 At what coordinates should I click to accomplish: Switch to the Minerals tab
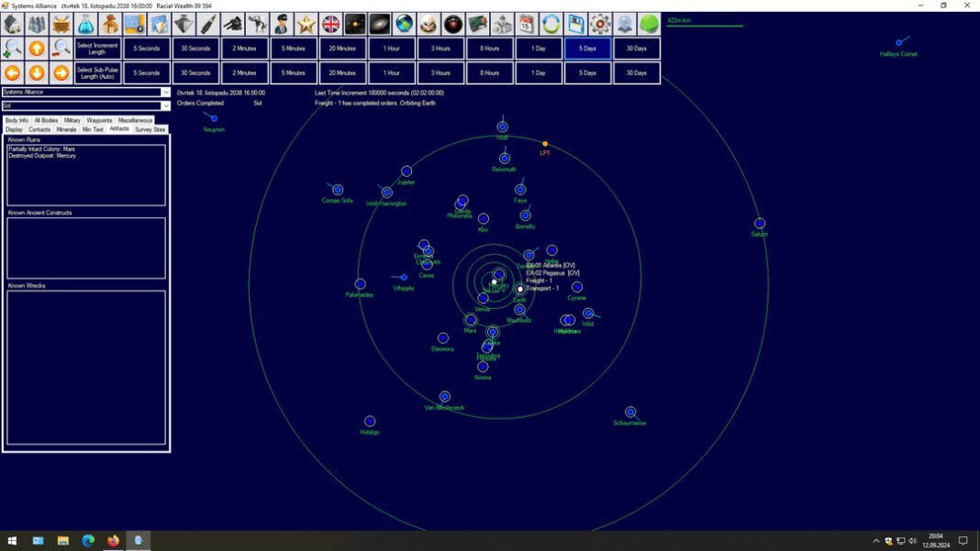66,129
